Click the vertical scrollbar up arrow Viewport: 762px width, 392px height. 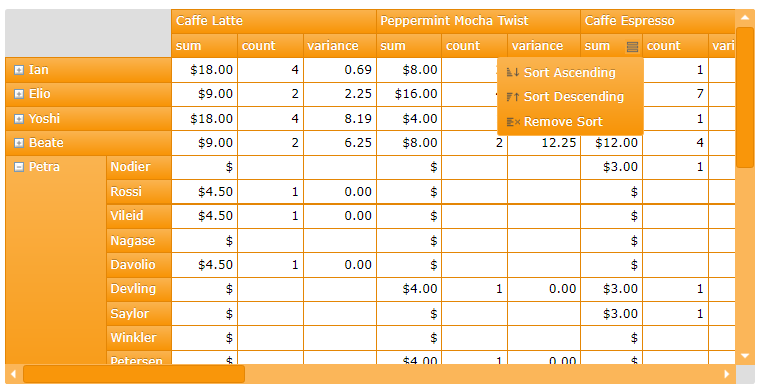click(745, 18)
